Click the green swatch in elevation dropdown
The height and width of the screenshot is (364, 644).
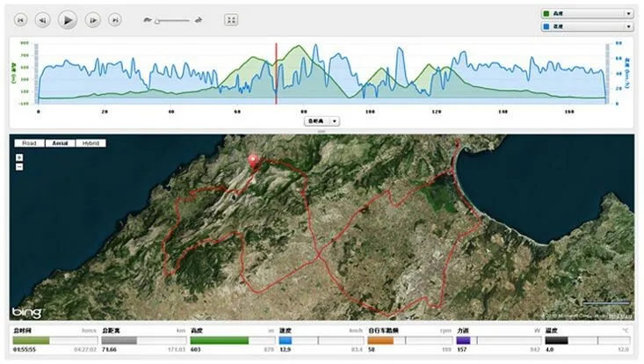[x=546, y=13]
